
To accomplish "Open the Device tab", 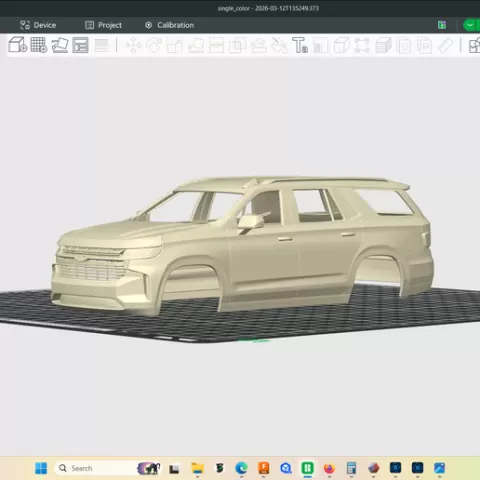I will [38, 25].
